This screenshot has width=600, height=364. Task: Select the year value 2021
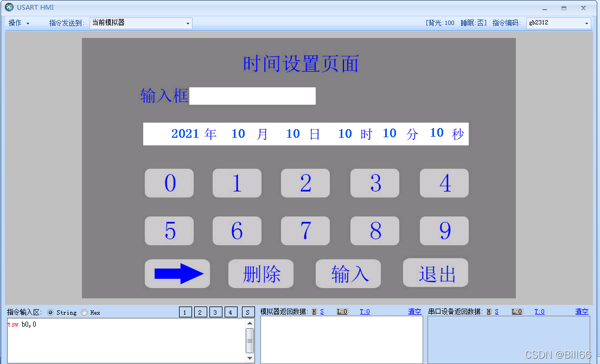pos(185,133)
